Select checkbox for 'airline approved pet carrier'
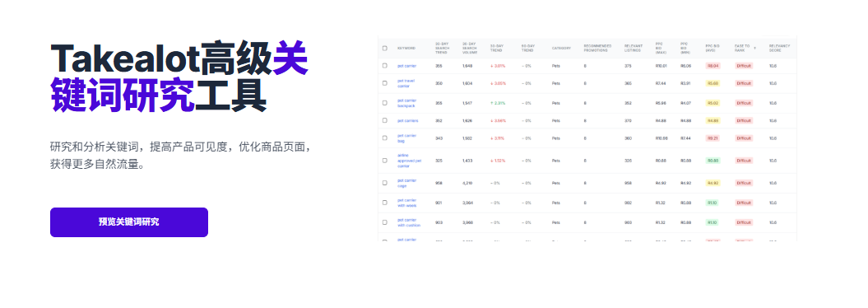Screen dimensions: 868x308 [385, 161]
